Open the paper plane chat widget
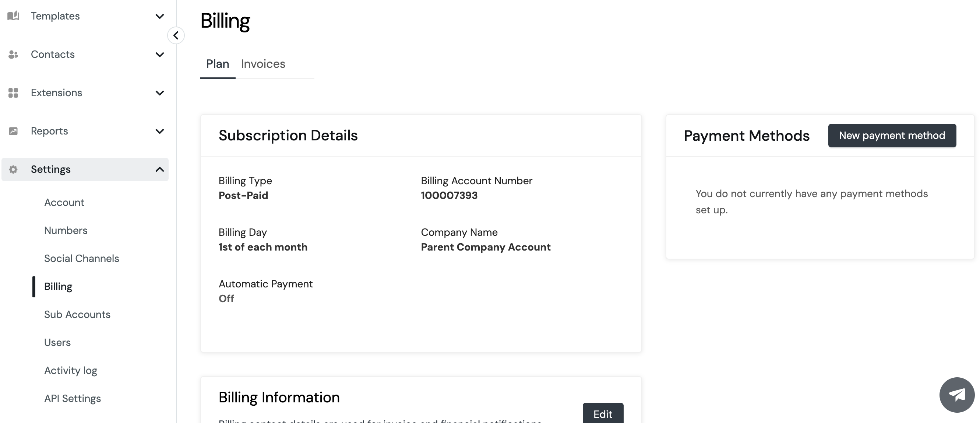Screen dimensions: 980x423 (x=957, y=395)
